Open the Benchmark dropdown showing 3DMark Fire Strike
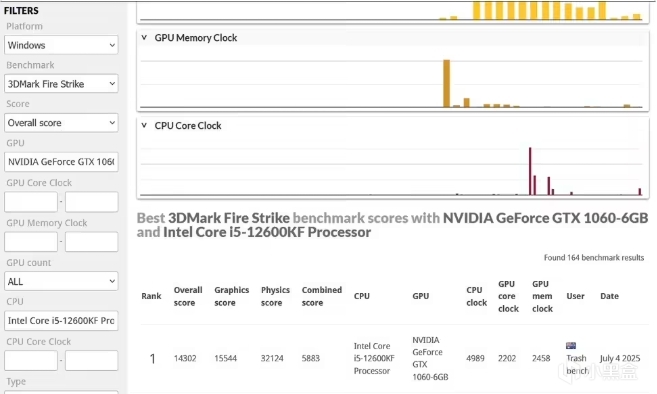 click(x=61, y=84)
